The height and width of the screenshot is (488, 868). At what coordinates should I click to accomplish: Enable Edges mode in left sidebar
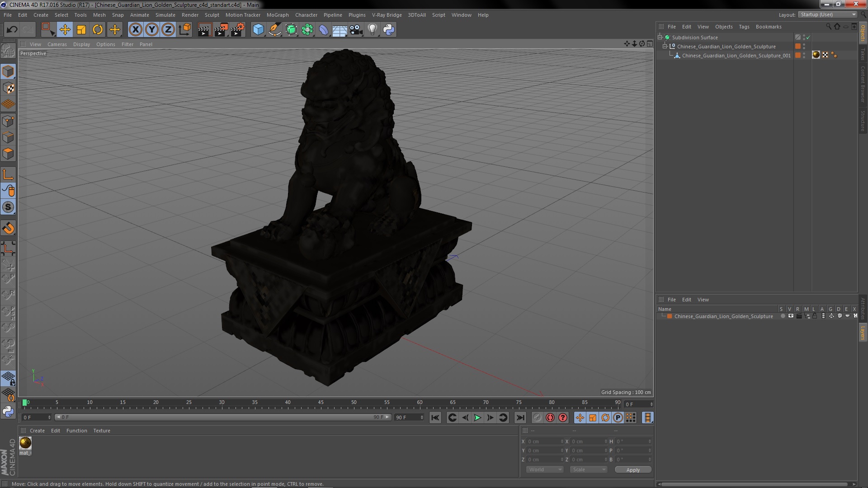coord(8,137)
